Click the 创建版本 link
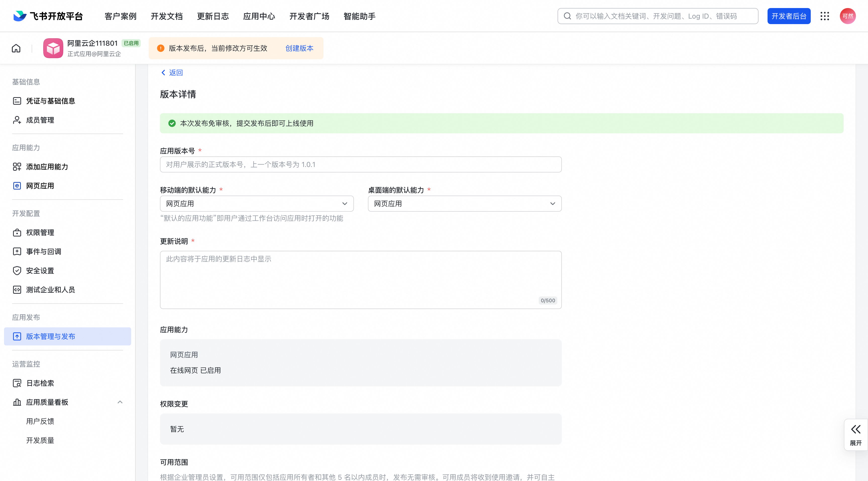Viewport: 868px width, 481px height. pyautogui.click(x=299, y=48)
